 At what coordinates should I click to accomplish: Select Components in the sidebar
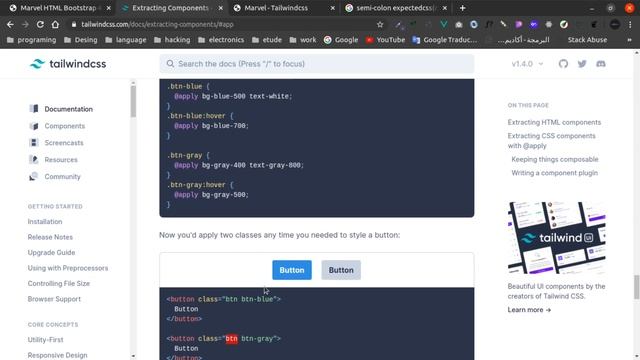(x=65, y=126)
